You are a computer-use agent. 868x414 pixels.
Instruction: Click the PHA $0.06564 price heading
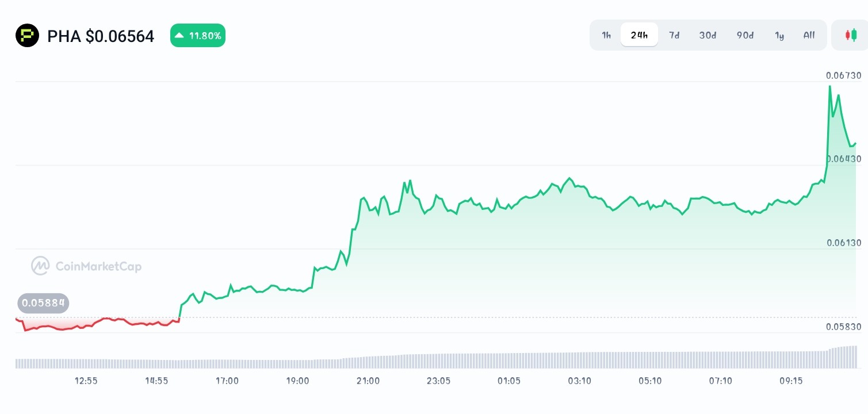pyautogui.click(x=101, y=36)
